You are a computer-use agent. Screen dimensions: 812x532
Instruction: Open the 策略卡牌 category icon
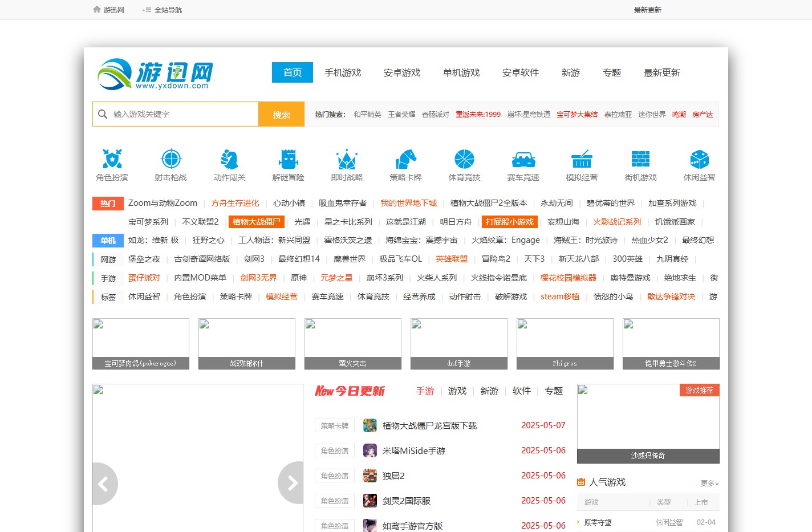(x=406, y=159)
